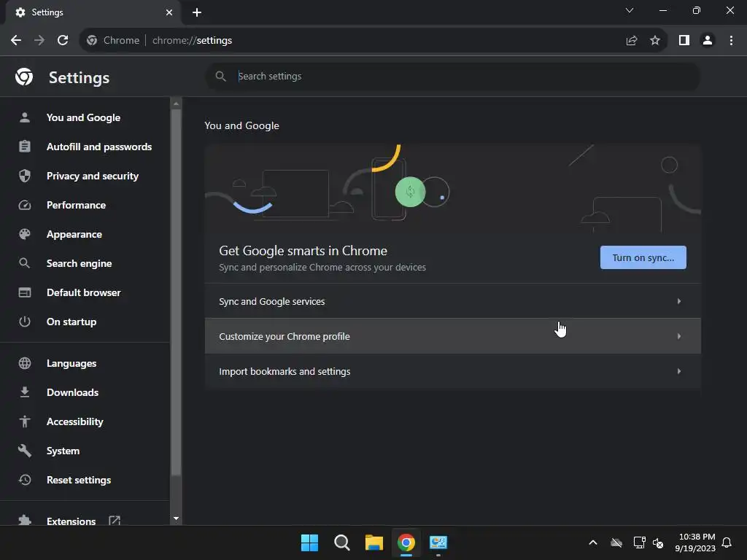This screenshot has height=560, width=747.
Task: Click Turn on sync button
Action: point(643,257)
